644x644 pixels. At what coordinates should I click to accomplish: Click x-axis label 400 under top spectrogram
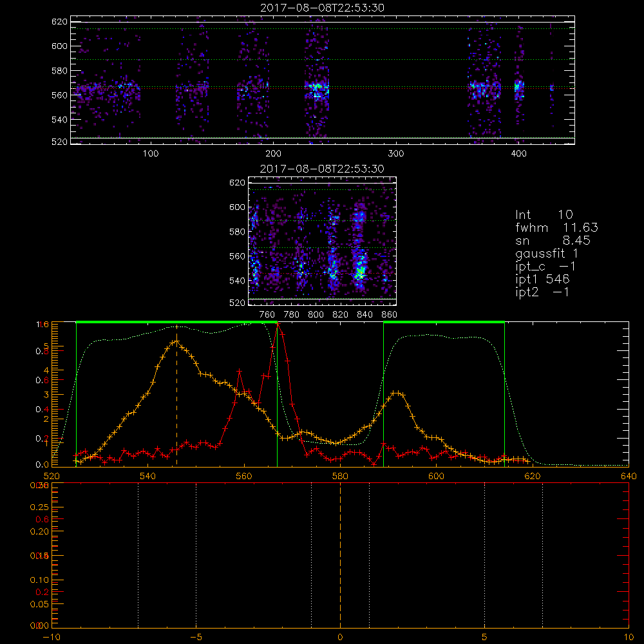coord(518,154)
